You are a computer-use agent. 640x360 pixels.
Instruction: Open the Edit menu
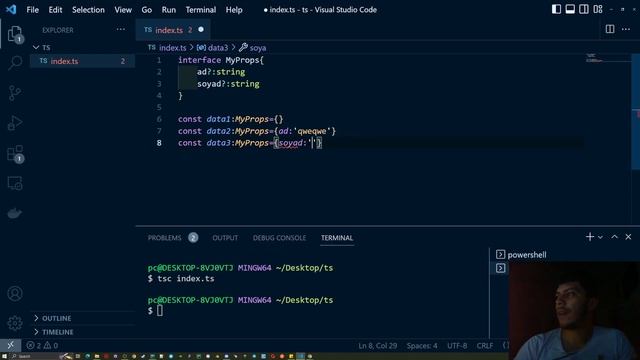[55, 10]
